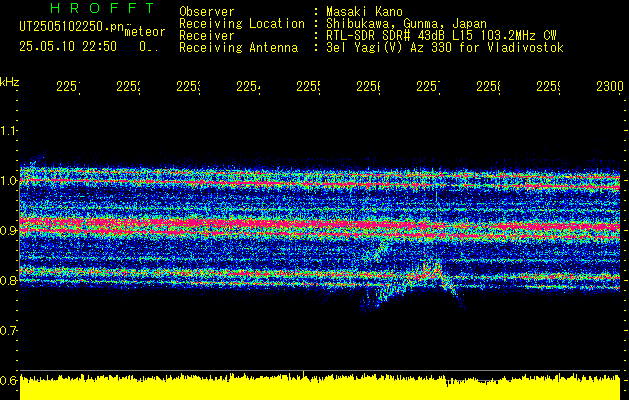Select observer name Masaki Kano

point(364,12)
